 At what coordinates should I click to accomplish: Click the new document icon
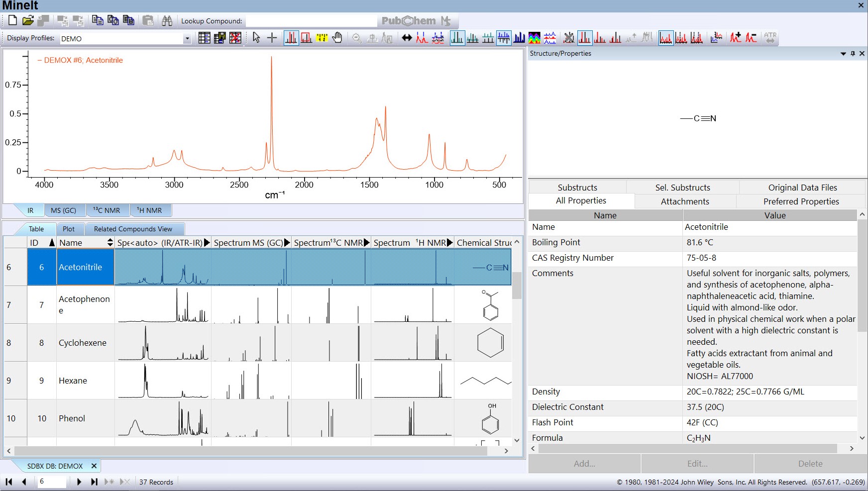[13, 20]
